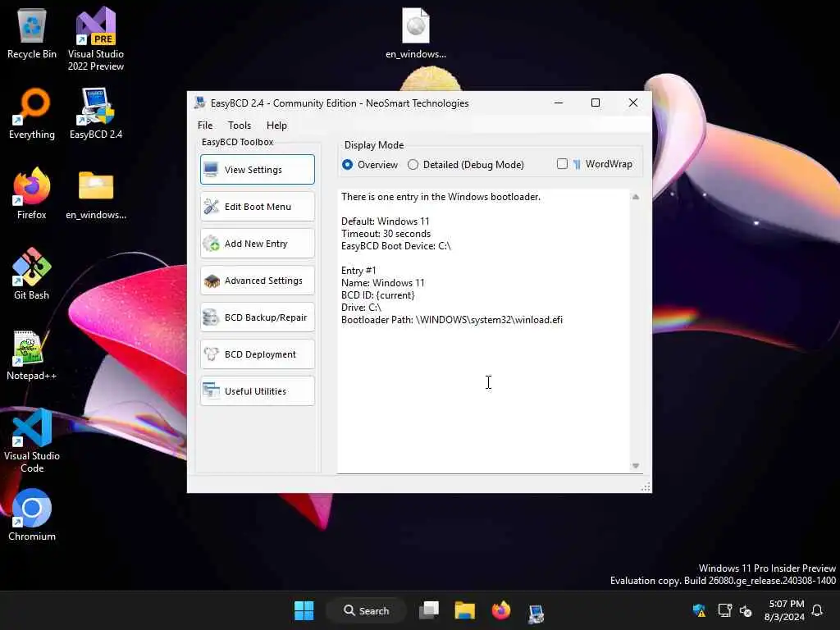Click the 'EasyBCD Boot Device: C:\' line
The height and width of the screenshot is (630, 840).
pos(396,246)
